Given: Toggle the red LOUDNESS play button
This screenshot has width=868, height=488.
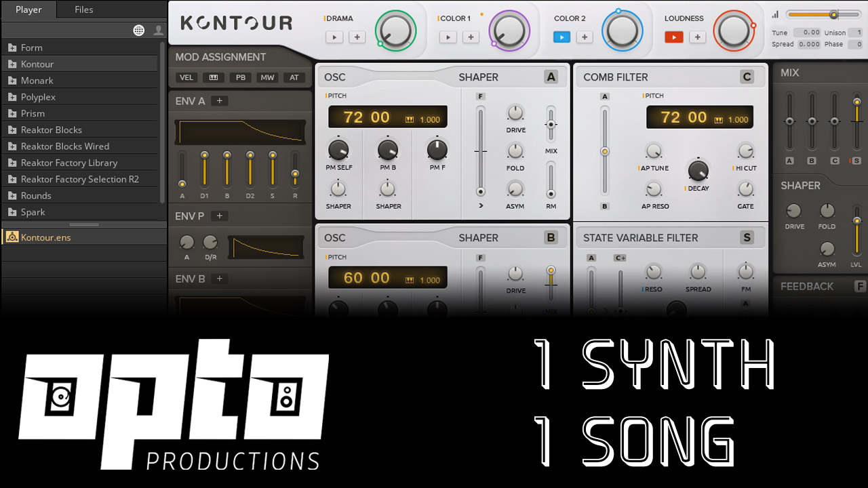Looking at the screenshot, I should pyautogui.click(x=674, y=37).
